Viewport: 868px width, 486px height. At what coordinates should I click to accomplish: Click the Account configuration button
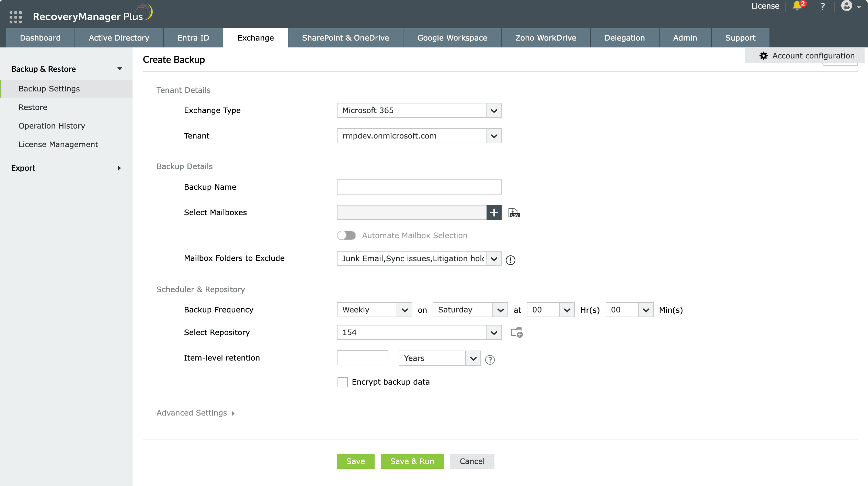click(807, 56)
